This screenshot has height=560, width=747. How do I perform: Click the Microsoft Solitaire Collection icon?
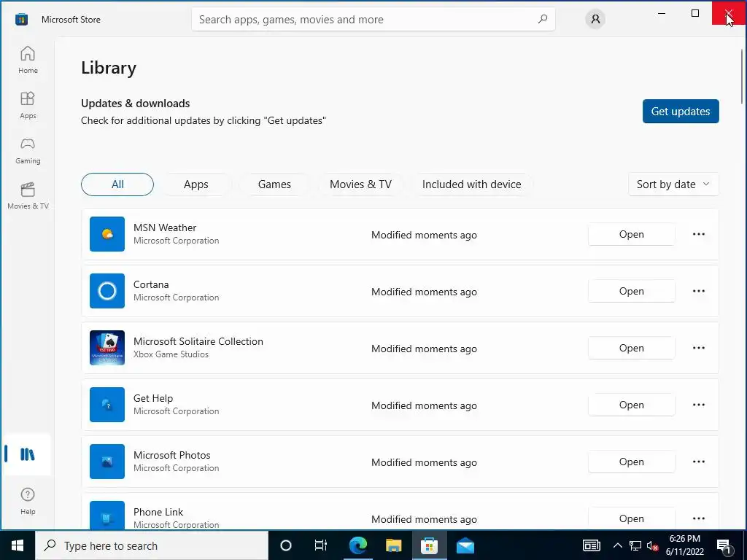(107, 348)
